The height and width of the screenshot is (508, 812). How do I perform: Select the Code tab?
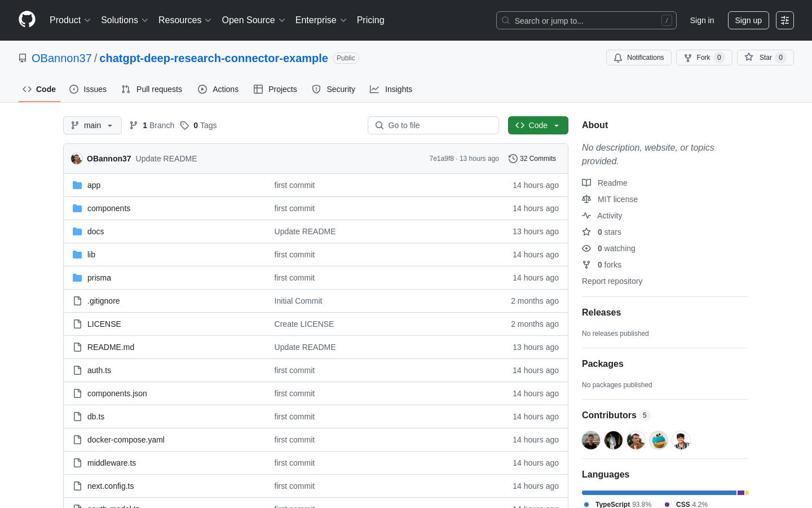pos(39,89)
